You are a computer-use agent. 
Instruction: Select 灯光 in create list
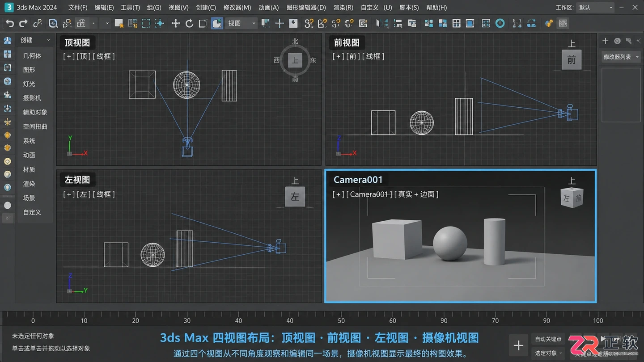tap(29, 84)
